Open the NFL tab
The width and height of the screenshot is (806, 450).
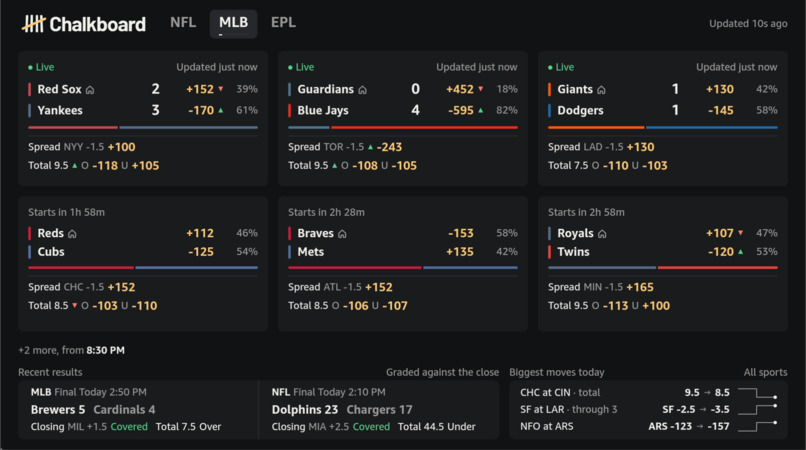coord(183,23)
